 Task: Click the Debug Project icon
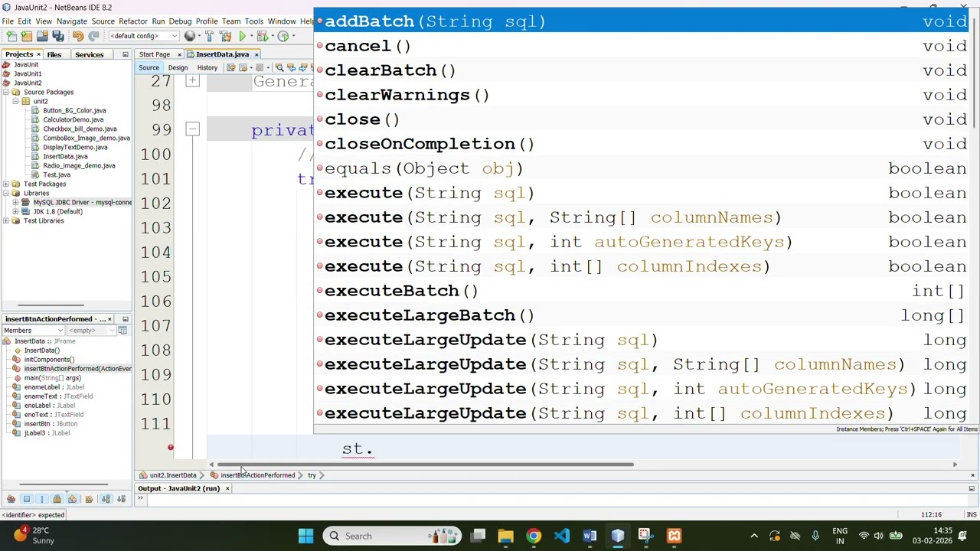(x=262, y=36)
